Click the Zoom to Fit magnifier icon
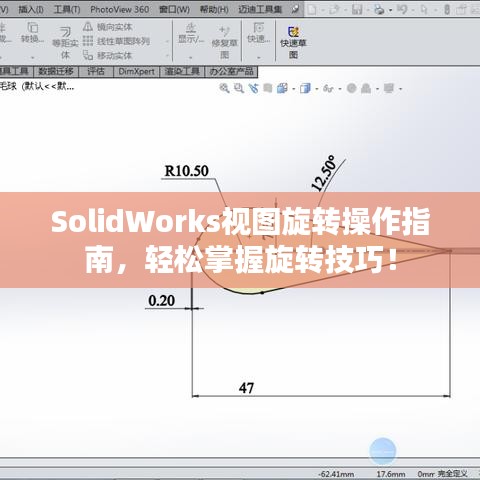This screenshot has height=480, width=480. 224,88
